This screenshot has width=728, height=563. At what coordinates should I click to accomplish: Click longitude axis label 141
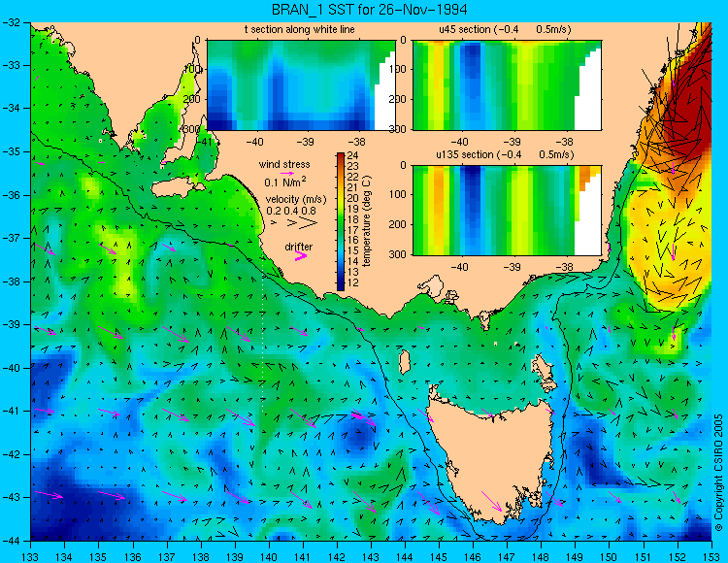(x=303, y=557)
